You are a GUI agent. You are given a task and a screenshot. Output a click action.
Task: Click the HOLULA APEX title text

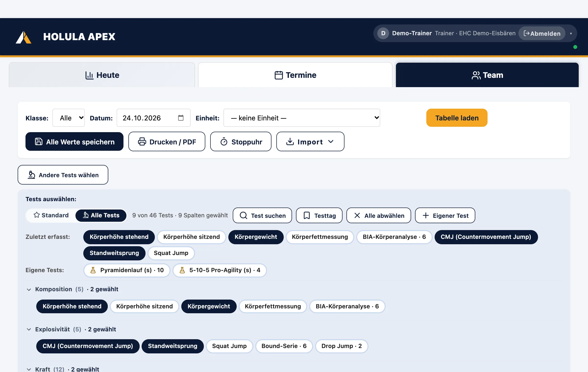pos(79,37)
